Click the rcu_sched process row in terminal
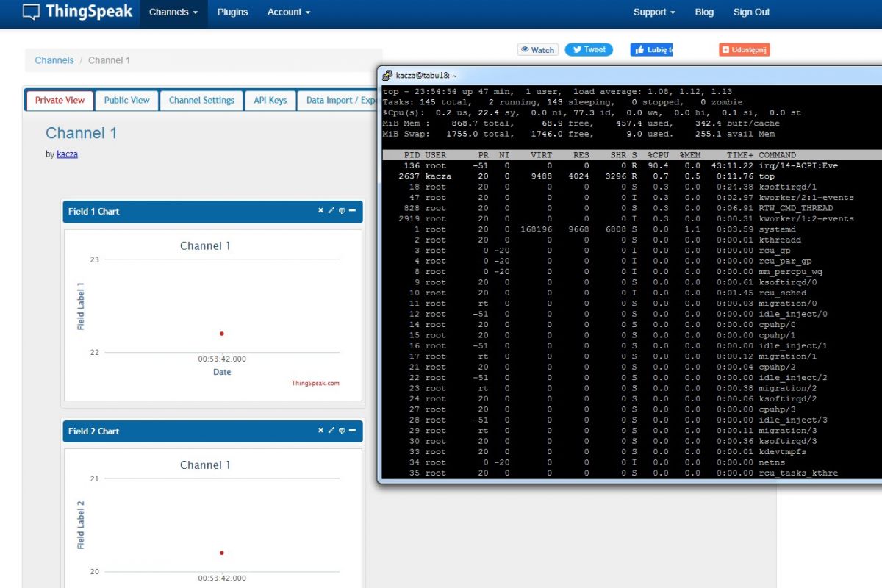 pos(632,293)
